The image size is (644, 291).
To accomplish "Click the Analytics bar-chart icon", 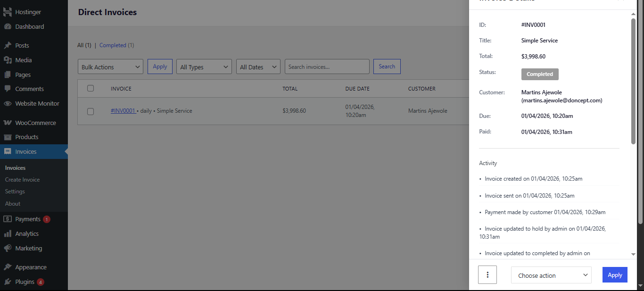I will [x=7, y=233].
